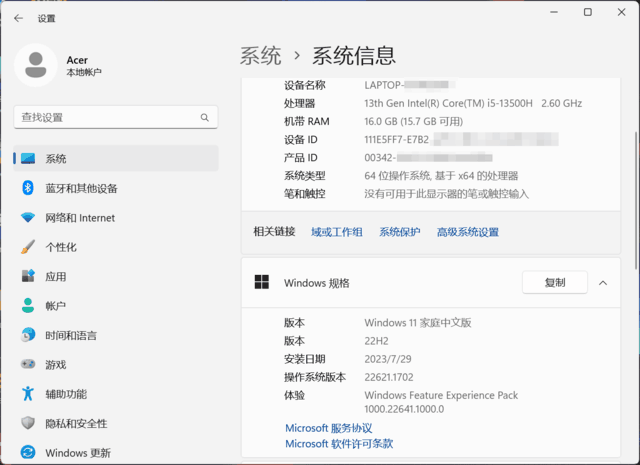Click the 隐私和安全性 shield icon
Screen dimensions: 640x465
(28, 423)
